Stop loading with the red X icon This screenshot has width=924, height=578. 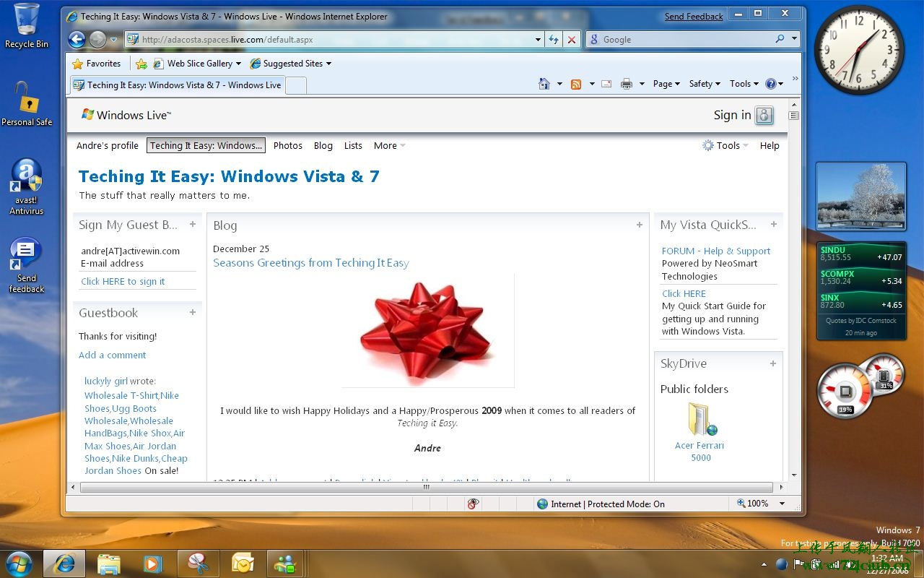coord(572,40)
